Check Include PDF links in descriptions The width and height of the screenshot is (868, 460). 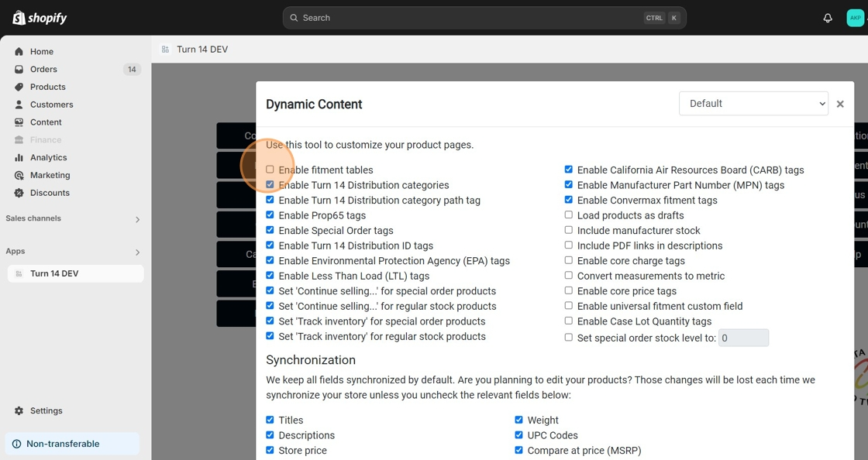pos(569,245)
